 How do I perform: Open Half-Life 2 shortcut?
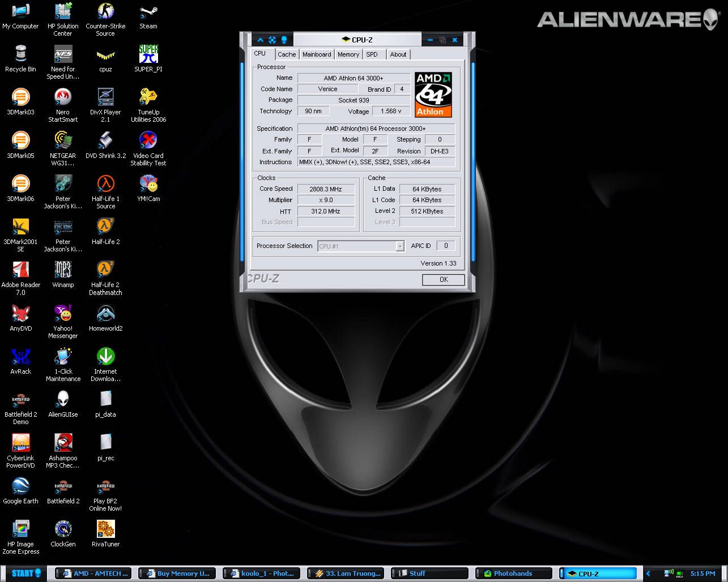[x=105, y=232]
